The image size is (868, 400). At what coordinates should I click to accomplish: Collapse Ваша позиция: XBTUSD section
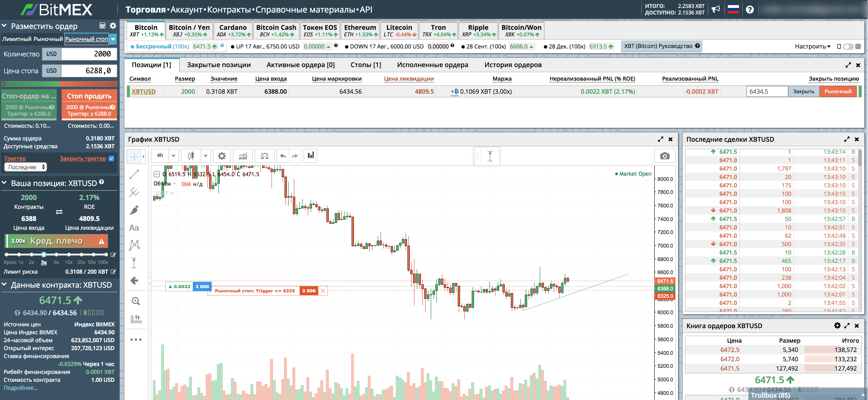(x=4, y=183)
